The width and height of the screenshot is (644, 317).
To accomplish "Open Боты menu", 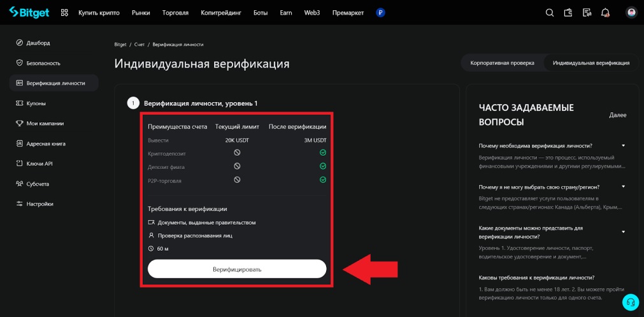I will tap(261, 13).
